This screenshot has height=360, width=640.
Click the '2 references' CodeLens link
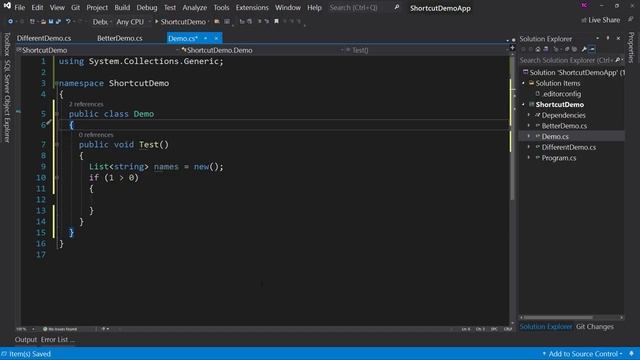point(86,104)
